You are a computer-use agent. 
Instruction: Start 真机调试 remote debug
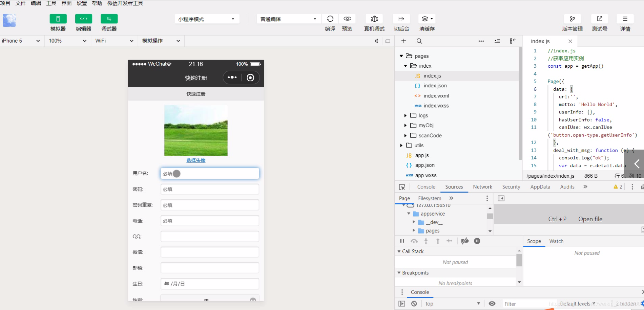click(374, 19)
